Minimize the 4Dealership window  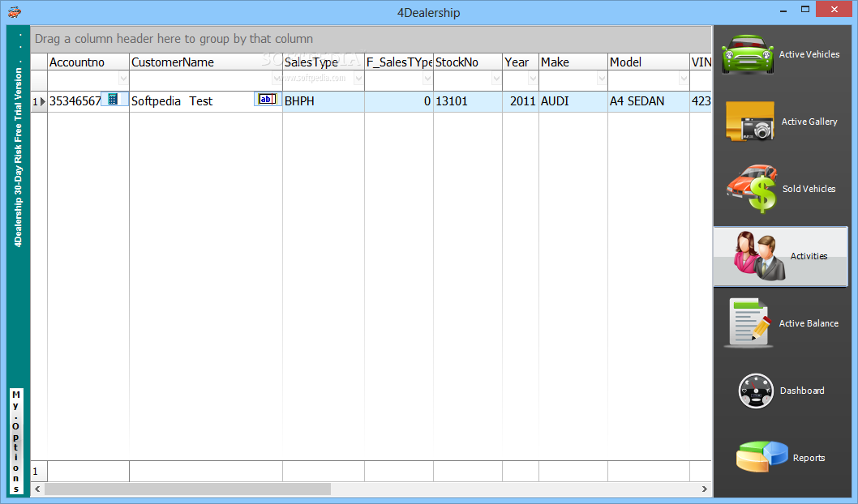(x=783, y=10)
